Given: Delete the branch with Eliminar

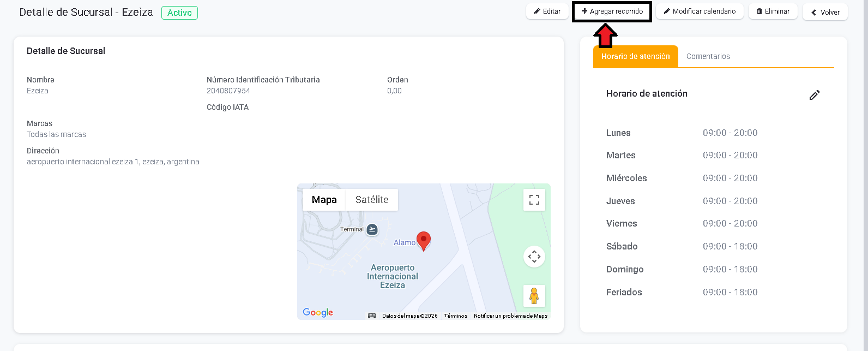Looking at the screenshot, I should (773, 11).
